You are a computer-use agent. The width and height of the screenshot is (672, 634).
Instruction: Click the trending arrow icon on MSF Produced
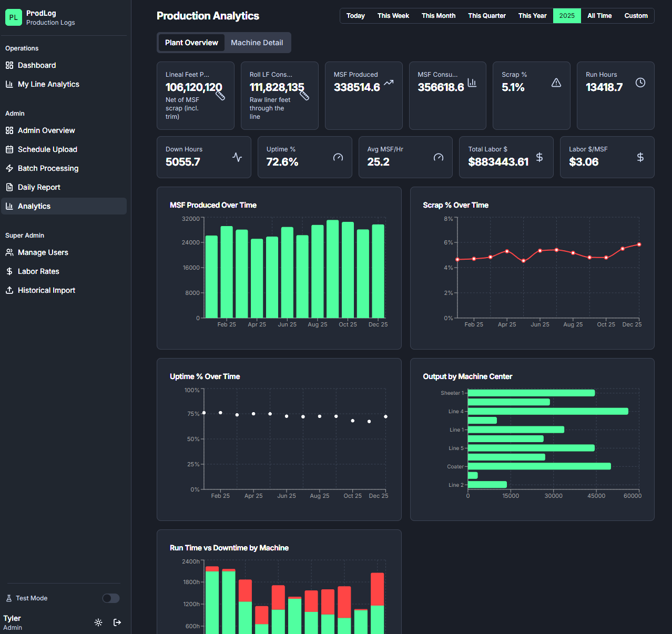(389, 83)
